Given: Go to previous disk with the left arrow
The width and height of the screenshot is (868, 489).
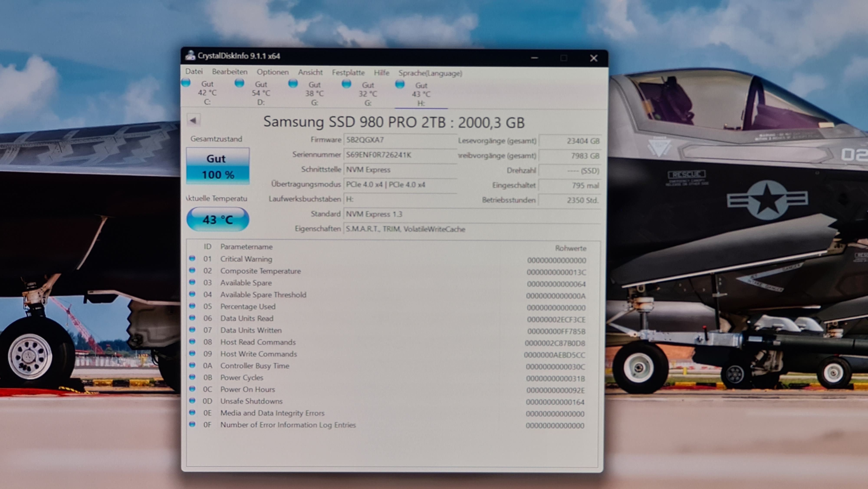Looking at the screenshot, I should pyautogui.click(x=193, y=120).
